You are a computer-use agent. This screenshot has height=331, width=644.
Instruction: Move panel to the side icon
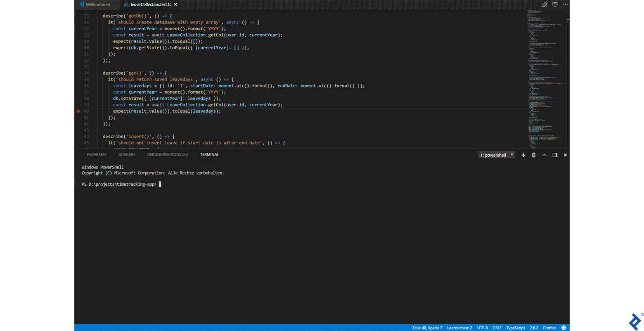click(x=555, y=155)
